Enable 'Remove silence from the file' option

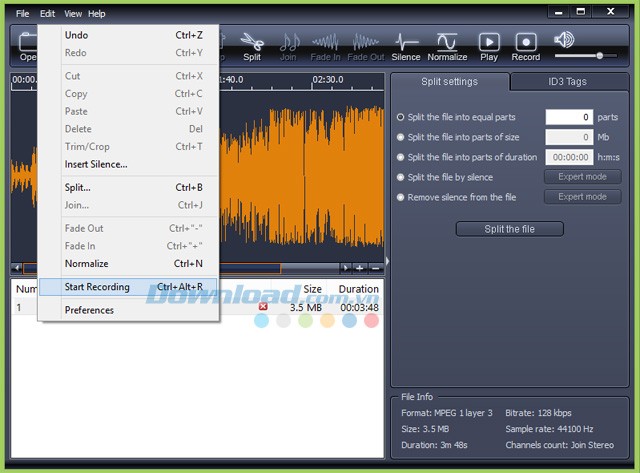401,197
